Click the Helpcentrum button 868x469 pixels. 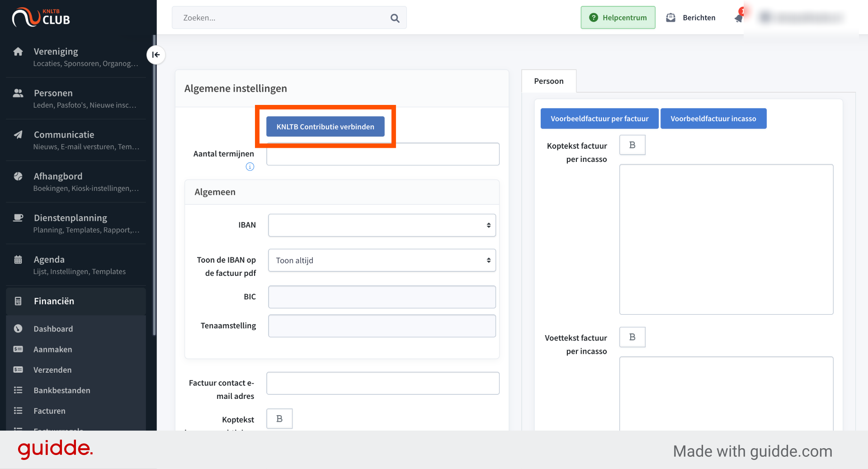click(x=618, y=18)
